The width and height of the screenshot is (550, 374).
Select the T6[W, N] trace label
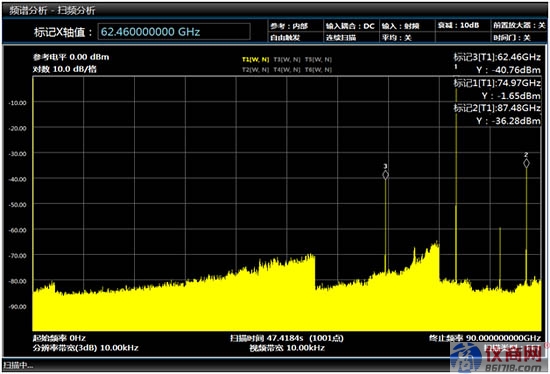318,70
